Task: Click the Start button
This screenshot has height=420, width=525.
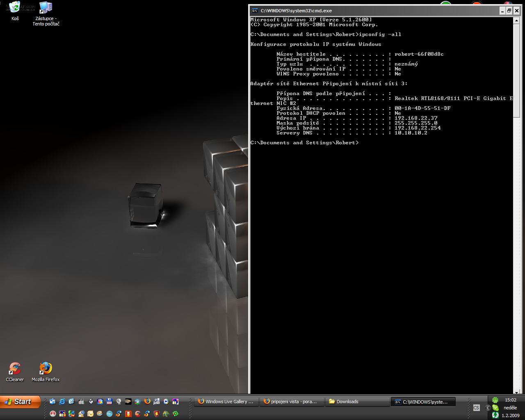Action: pyautogui.click(x=21, y=402)
